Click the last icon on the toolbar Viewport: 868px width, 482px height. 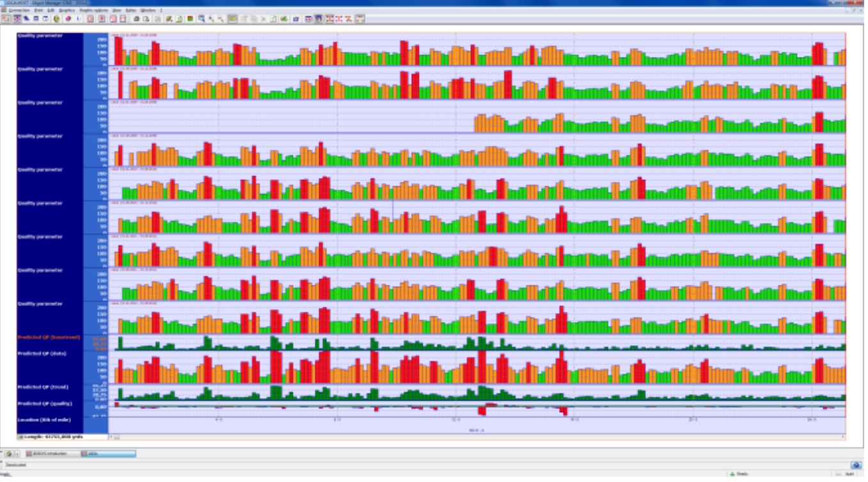click(360, 19)
